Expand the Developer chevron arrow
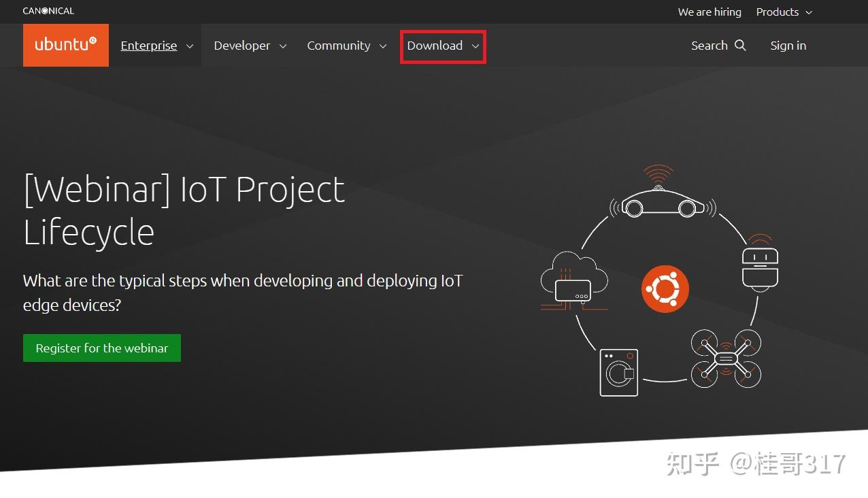The width and height of the screenshot is (868, 498). click(283, 46)
